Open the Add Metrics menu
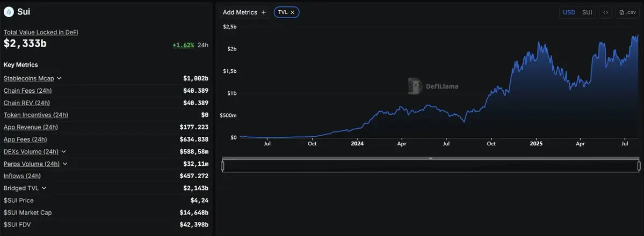The width and height of the screenshot is (644, 236). coord(244,12)
